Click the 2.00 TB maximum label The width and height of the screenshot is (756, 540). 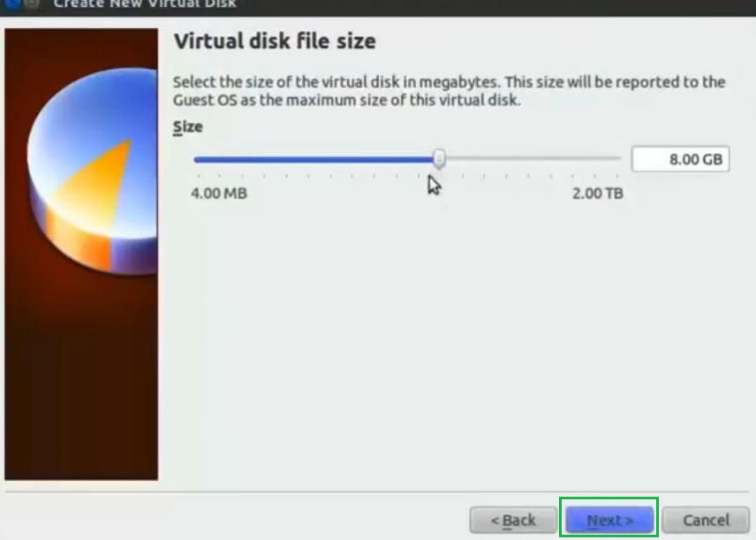pyautogui.click(x=597, y=194)
